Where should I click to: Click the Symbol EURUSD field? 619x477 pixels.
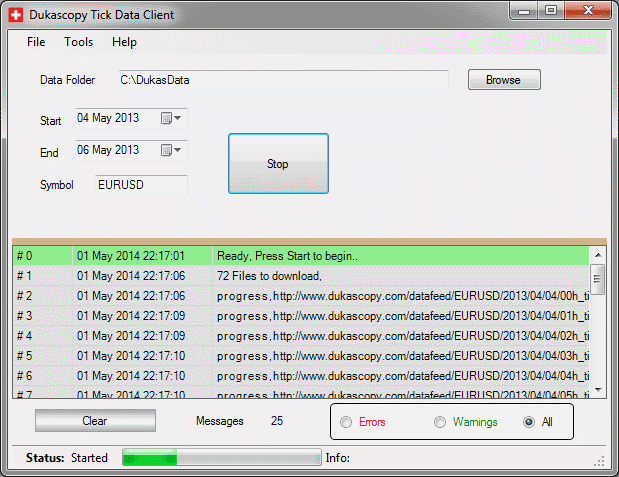coord(141,185)
